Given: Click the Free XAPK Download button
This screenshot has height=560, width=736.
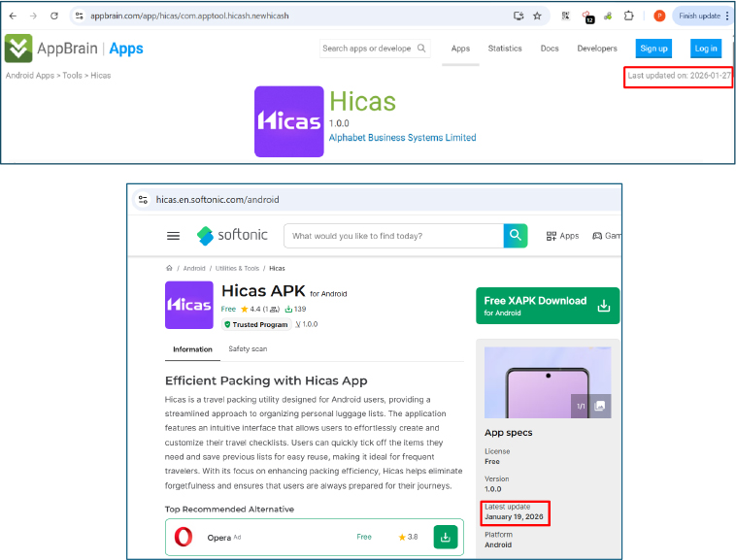Looking at the screenshot, I should 548,306.
